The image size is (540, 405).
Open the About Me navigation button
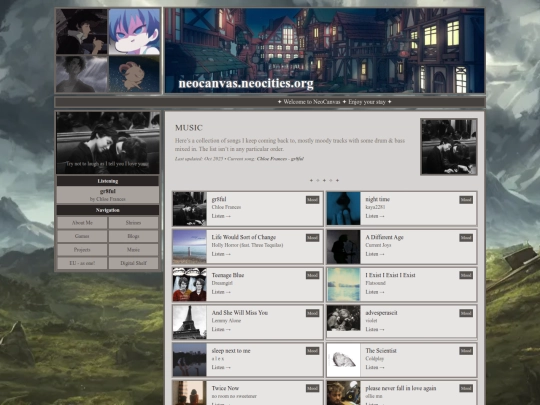[82, 223]
